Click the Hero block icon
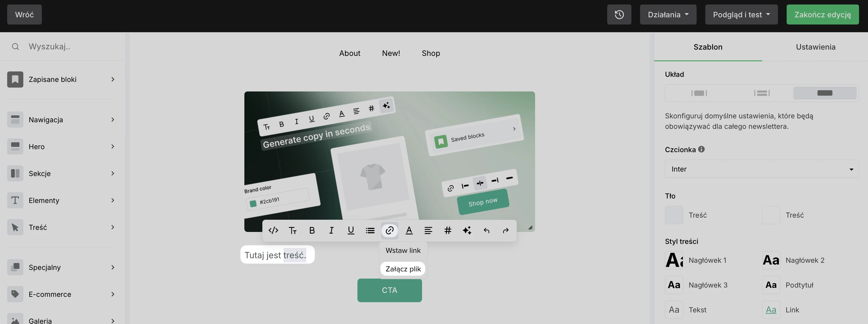 click(x=15, y=146)
